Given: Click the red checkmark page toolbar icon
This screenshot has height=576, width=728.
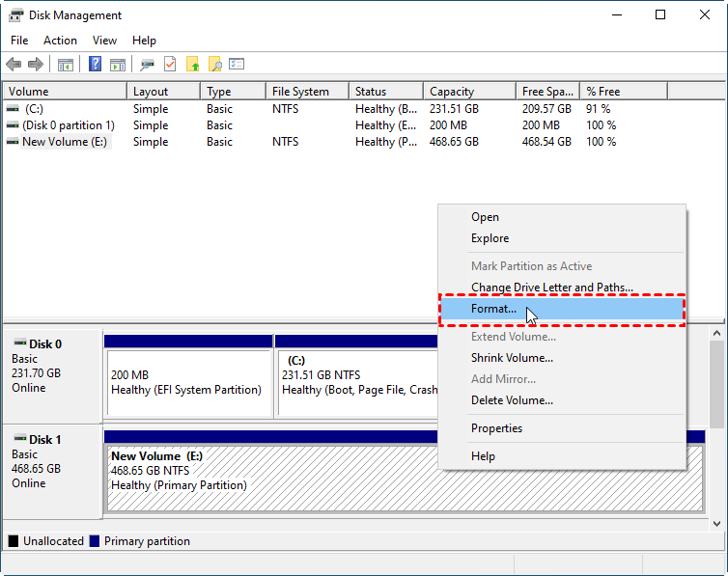Looking at the screenshot, I should tap(170, 65).
